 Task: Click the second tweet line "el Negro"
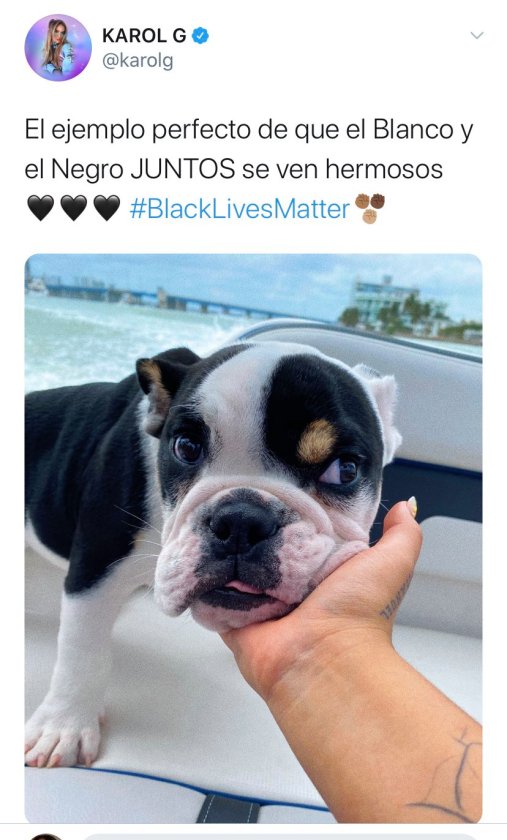74,170
